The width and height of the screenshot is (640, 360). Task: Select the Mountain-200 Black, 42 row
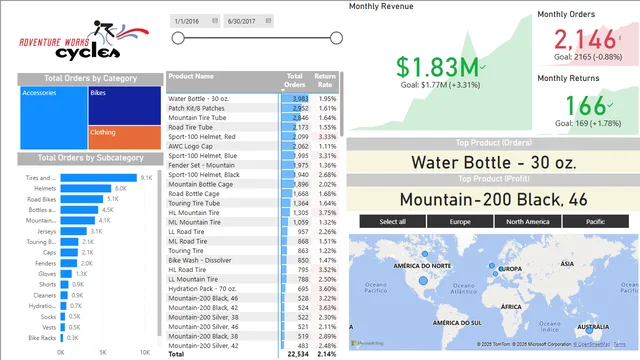252,308
